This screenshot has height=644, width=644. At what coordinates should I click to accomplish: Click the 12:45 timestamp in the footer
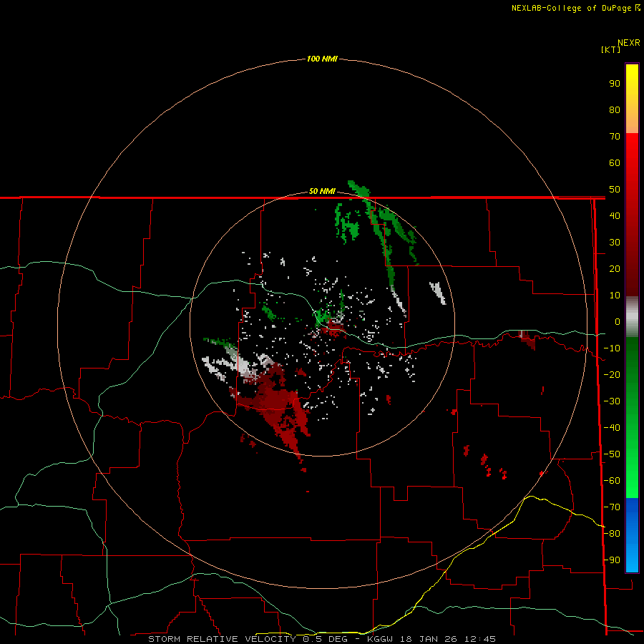(x=480, y=639)
